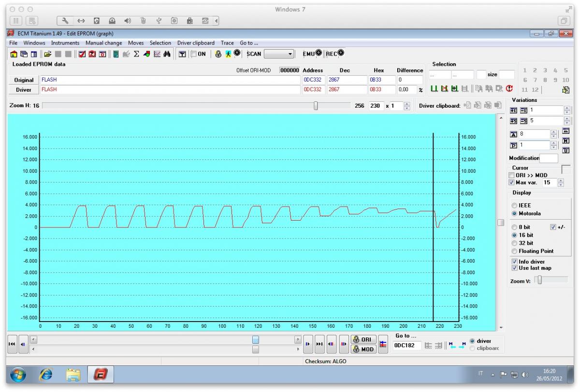The image size is (580, 392).
Task: Toggle Info driver checkbox
Action: [x=515, y=262]
